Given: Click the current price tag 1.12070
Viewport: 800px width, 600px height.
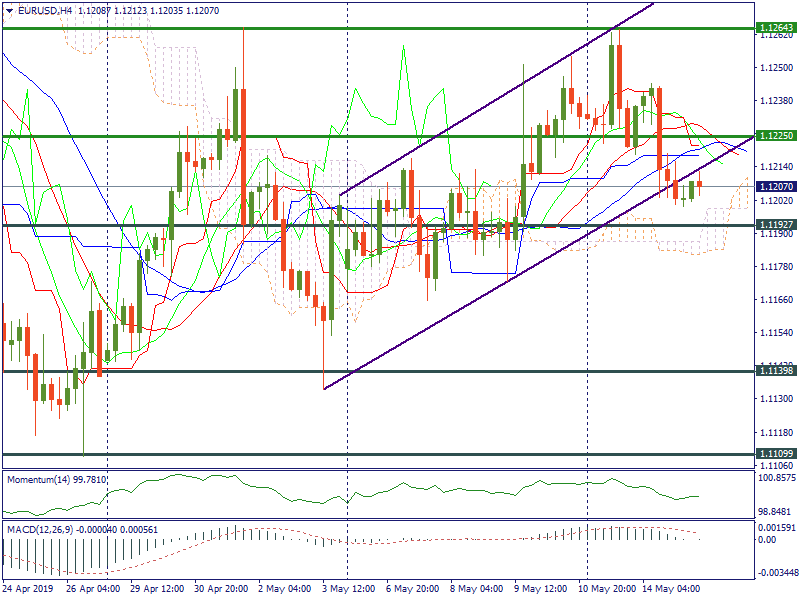Looking at the screenshot, I should coord(776,187).
